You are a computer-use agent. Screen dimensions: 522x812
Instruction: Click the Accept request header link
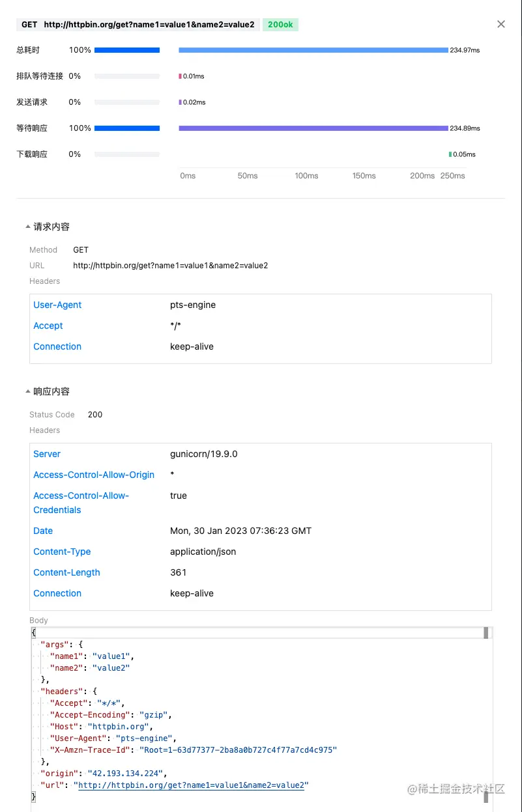click(48, 326)
